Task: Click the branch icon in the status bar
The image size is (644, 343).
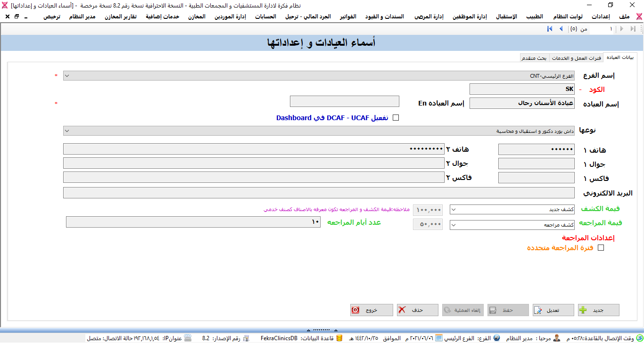Action: (x=496, y=338)
